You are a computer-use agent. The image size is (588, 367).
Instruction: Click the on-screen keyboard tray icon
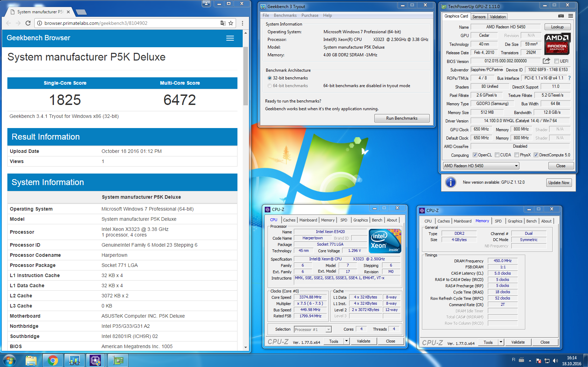tap(521, 360)
